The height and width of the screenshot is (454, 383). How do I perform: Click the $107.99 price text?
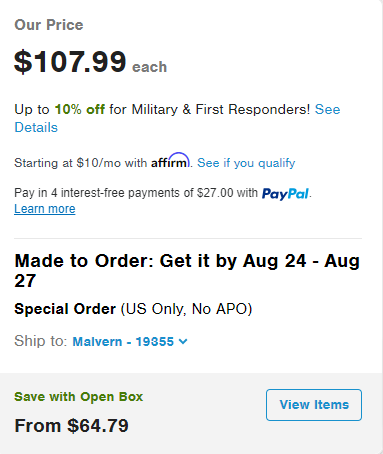(70, 62)
